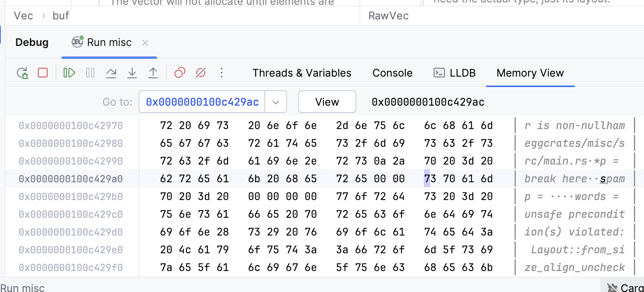Select address row 0x0000000100c429b0
The image size is (644, 292).
pos(71,196)
